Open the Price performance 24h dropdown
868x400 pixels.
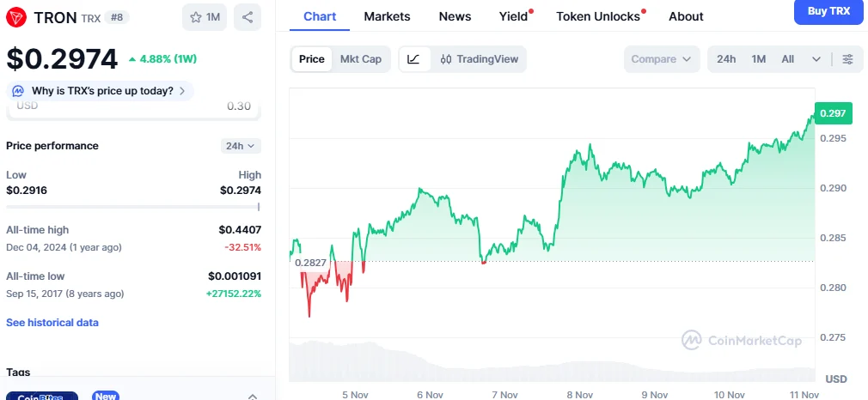[x=241, y=146]
